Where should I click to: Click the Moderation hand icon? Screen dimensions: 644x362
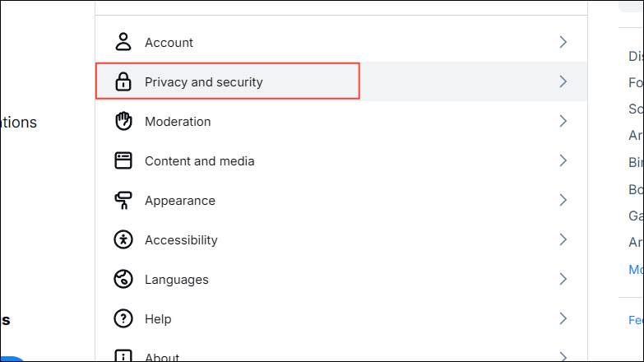[x=123, y=121]
